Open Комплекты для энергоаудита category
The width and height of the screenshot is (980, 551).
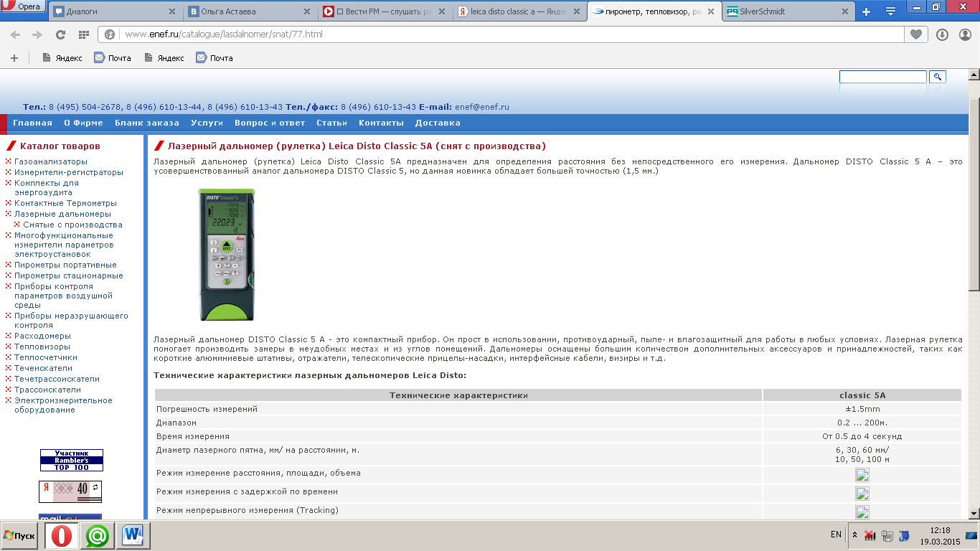tap(47, 188)
